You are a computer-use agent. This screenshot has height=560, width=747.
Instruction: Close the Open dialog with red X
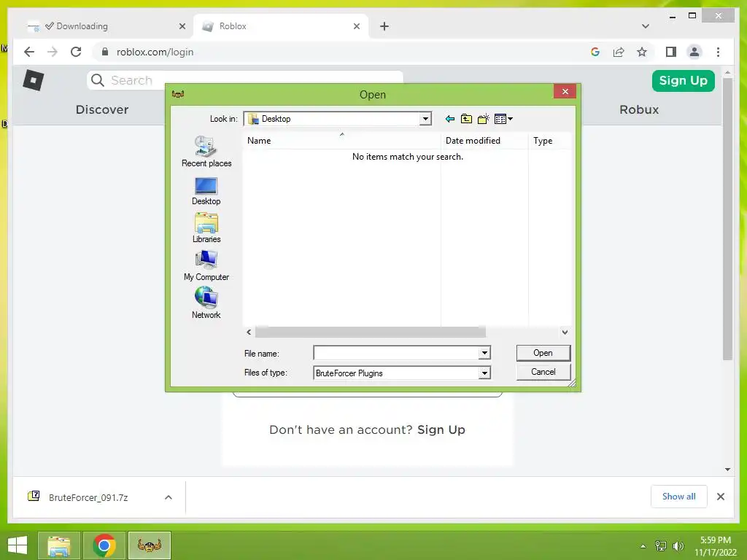pos(565,91)
